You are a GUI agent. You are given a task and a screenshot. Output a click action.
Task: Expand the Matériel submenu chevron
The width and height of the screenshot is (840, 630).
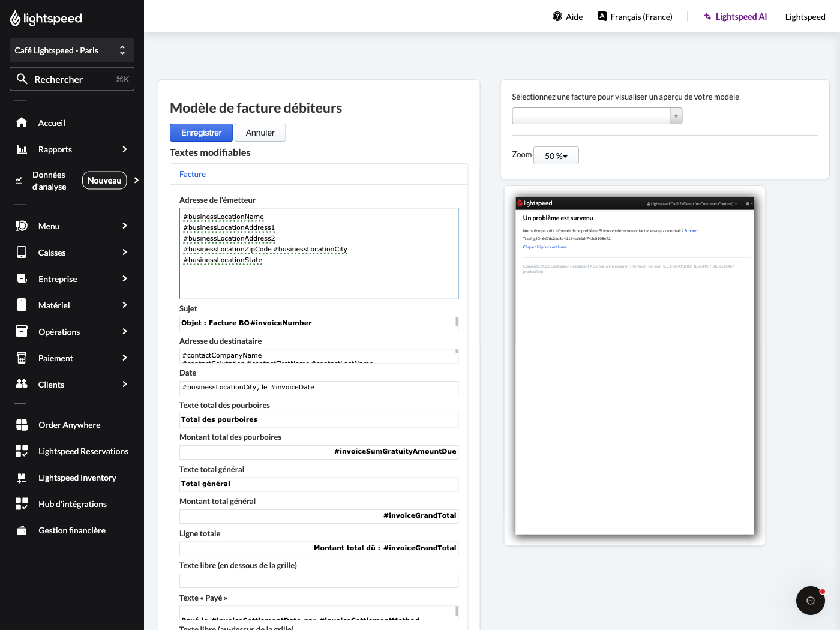125,305
